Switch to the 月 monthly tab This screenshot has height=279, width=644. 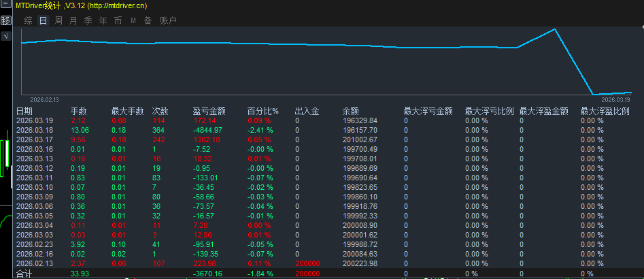pyautogui.click(x=73, y=20)
